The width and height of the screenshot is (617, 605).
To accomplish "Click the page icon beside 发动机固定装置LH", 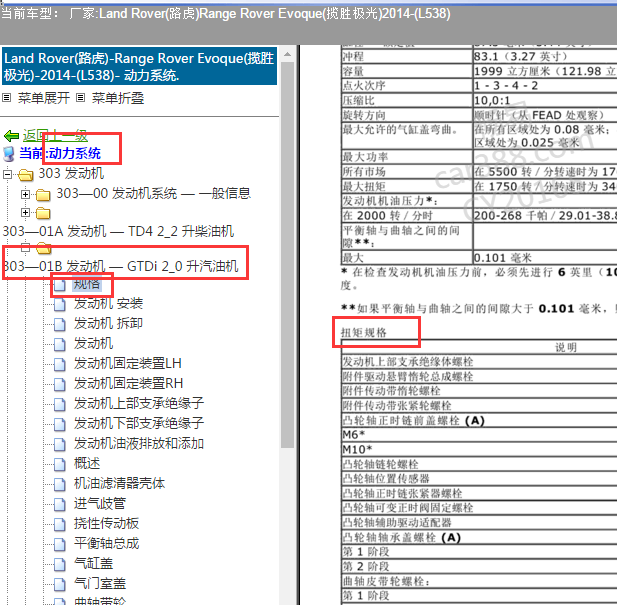I will tap(59, 364).
